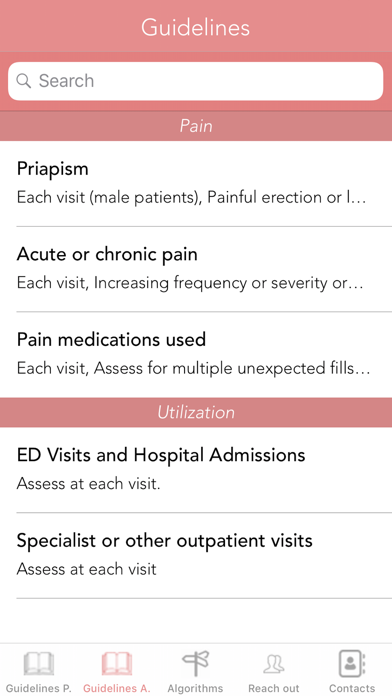
Task: Tap the magnifying glass search icon
Action: pyautogui.click(x=24, y=81)
